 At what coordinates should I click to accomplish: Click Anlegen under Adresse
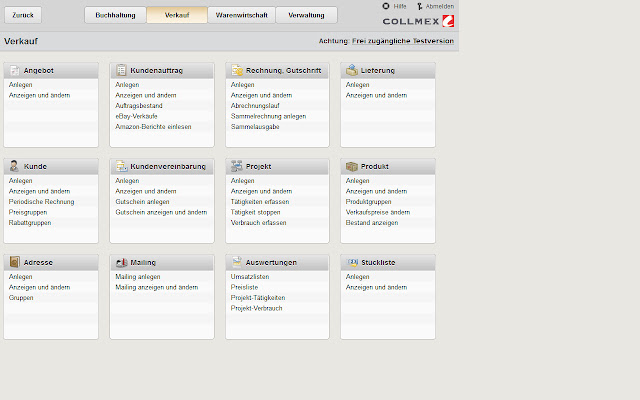(x=20, y=276)
